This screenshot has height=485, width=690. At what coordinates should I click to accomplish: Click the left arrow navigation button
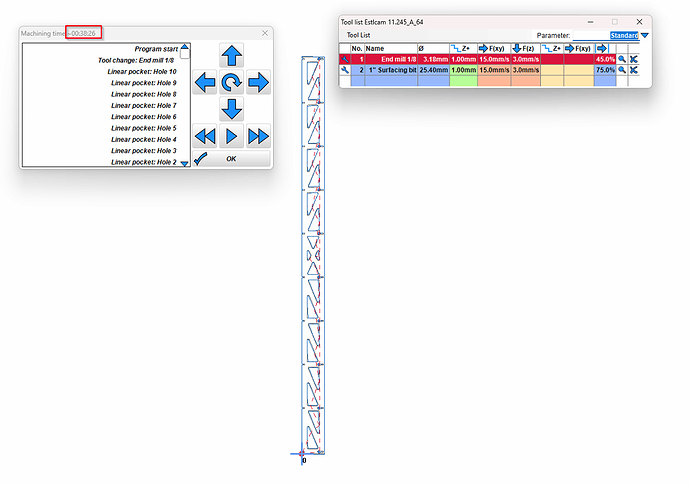(x=205, y=82)
